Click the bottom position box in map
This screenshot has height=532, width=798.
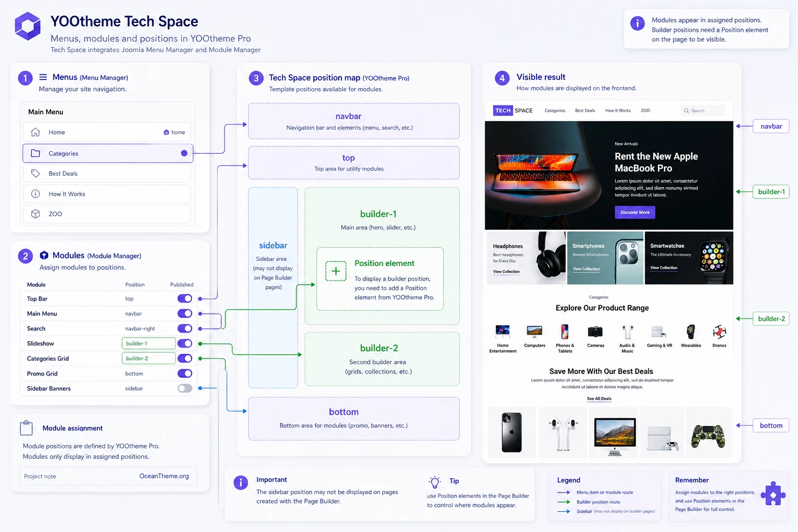click(354, 418)
